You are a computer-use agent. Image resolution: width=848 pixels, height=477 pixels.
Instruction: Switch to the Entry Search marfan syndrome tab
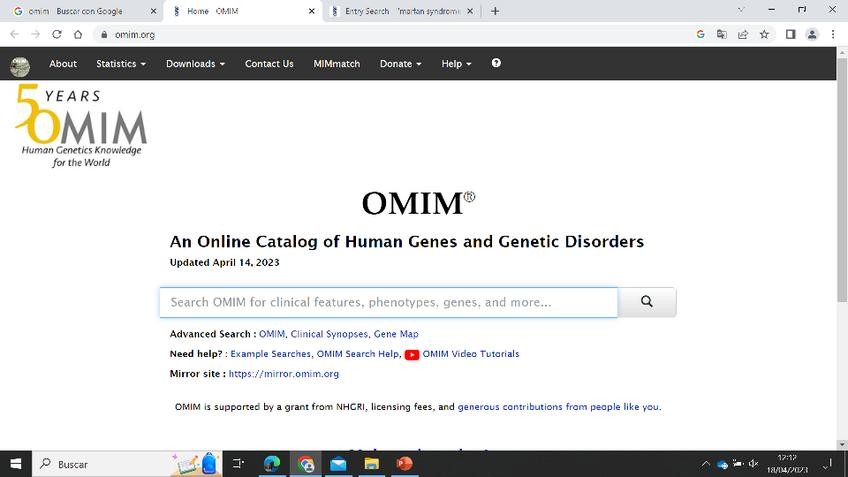point(400,11)
